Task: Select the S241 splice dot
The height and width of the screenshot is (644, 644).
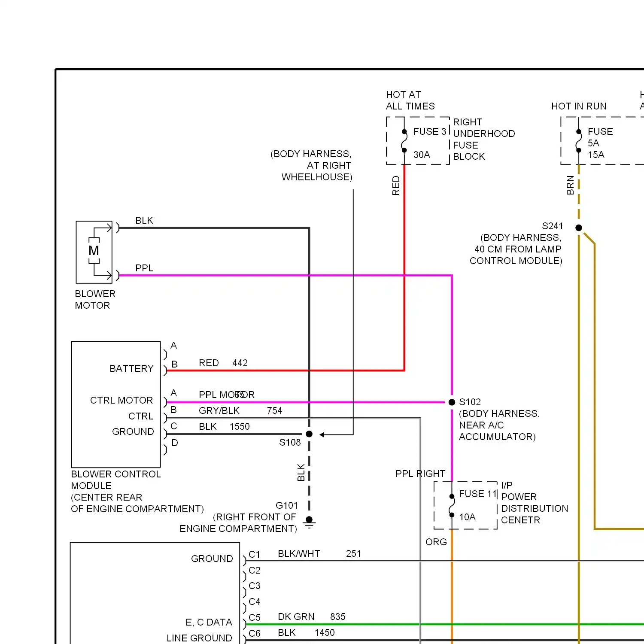Action: tap(579, 228)
